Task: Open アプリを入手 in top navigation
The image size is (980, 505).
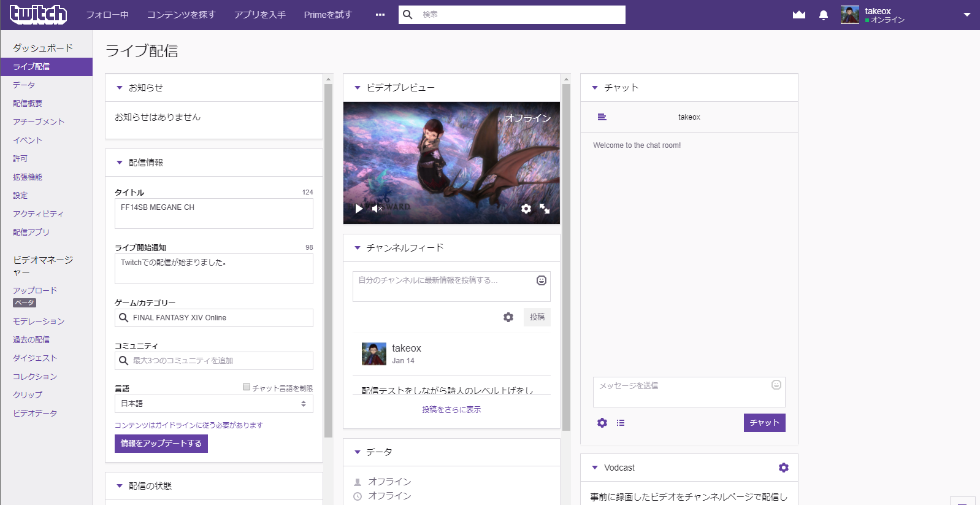Action: [260, 15]
